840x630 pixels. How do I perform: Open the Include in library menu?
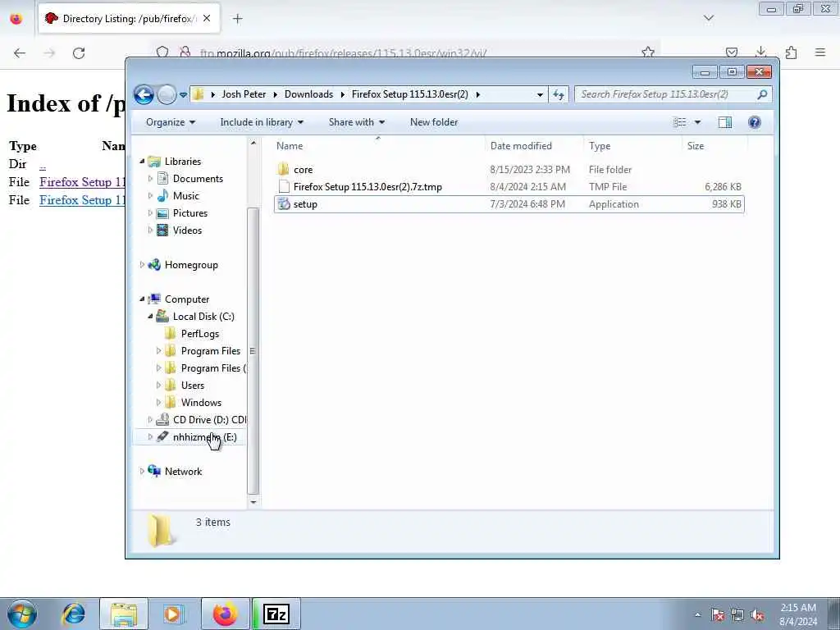pos(262,122)
